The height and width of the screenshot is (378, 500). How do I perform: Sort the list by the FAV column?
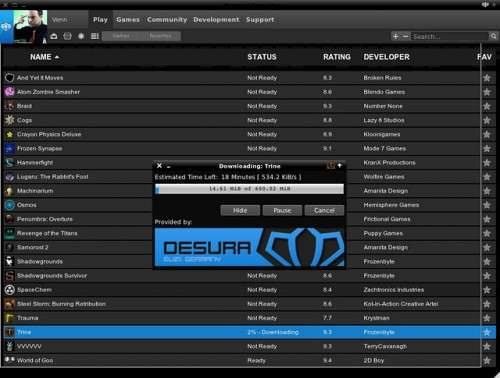pos(485,57)
